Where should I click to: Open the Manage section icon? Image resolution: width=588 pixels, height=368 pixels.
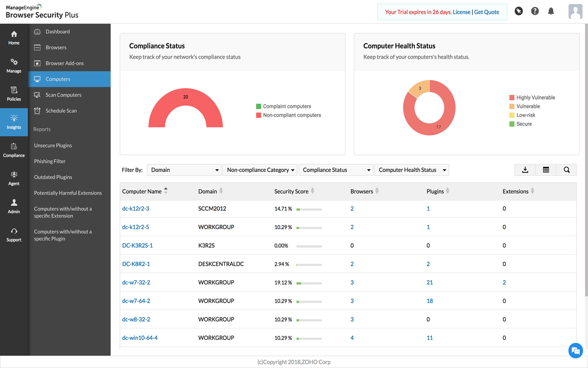14,64
